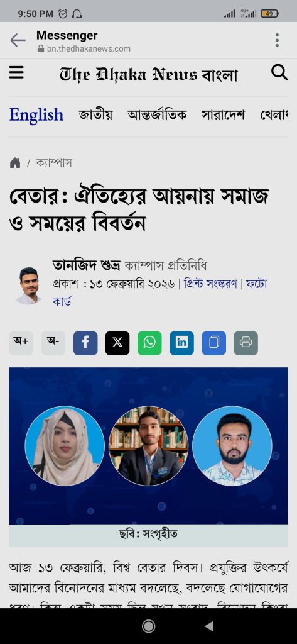Tap the search magnifier icon
This screenshot has height=644, width=297.
tap(279, 72)
